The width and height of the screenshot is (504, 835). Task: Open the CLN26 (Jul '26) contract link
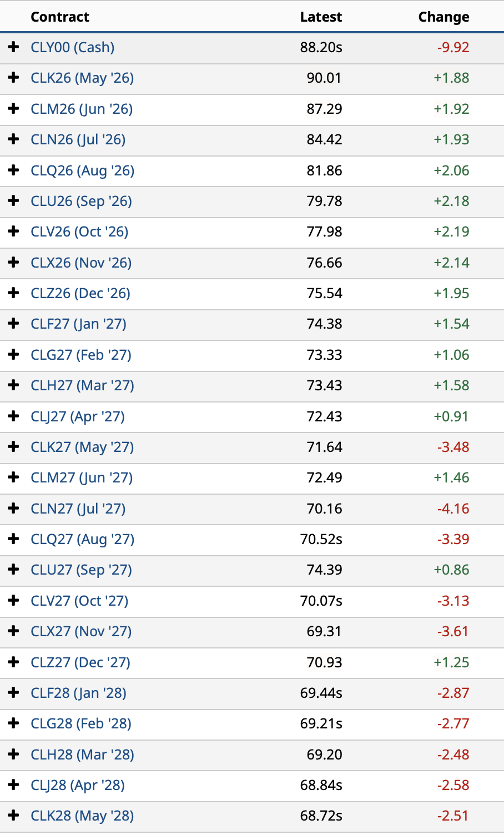[x=78, y=139]
